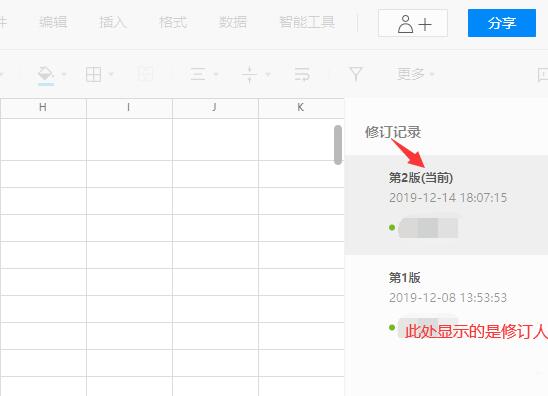The image size is (548, 396).
Task: Open the add collaborator person-plus button
Action: [x=413, y=23]
